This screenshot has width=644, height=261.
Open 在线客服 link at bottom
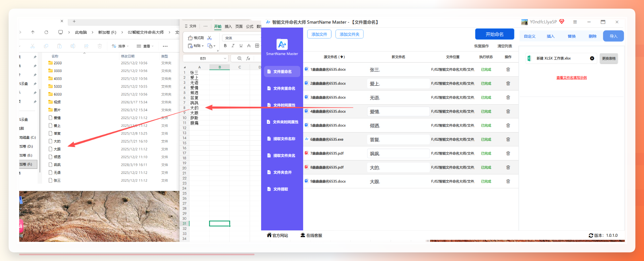[311, 235]
